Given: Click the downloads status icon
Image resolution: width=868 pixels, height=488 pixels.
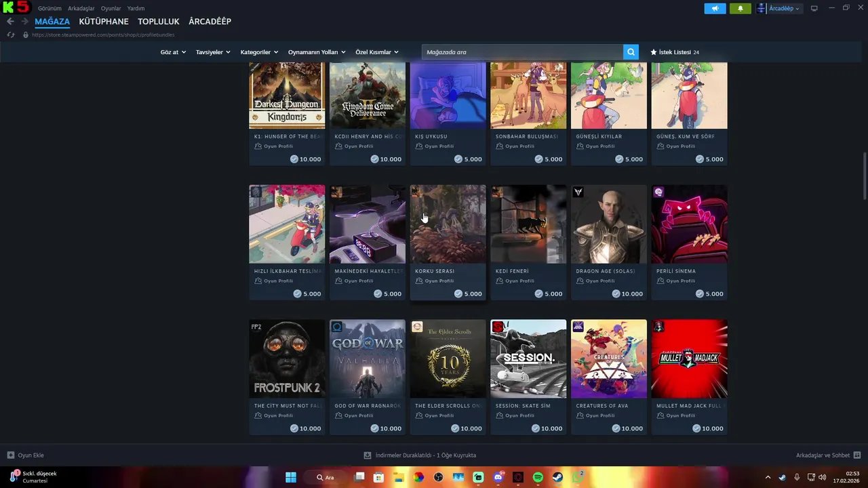Looking at the screenshot, I should tap(368, 455).
